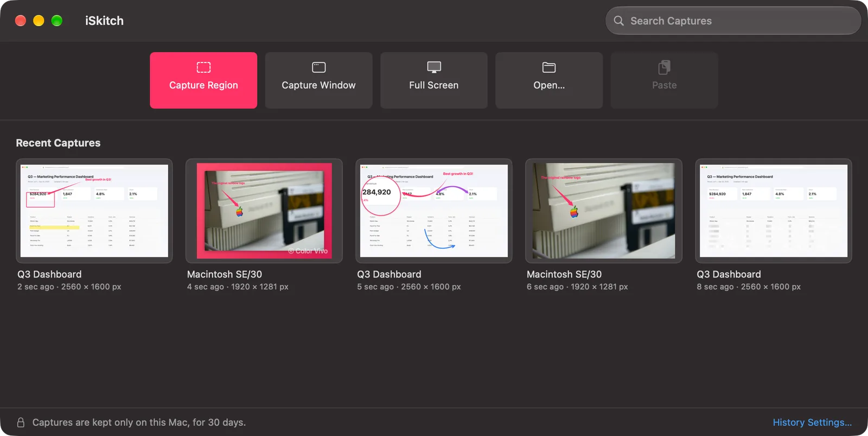
Task: Open the Macintosh SE/30 capture from 4 sec ago
Action: tap(264, 211)
